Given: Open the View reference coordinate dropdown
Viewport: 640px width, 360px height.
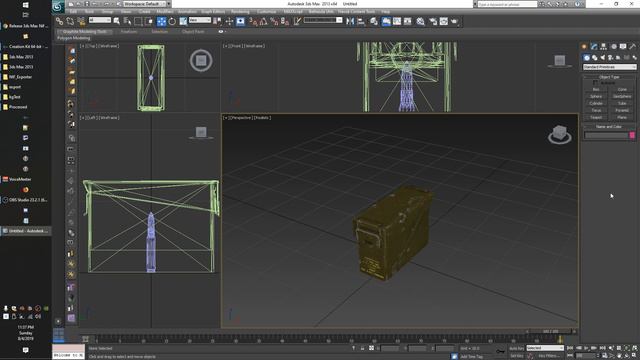Looking at the screenshot, I should [200, 20].
